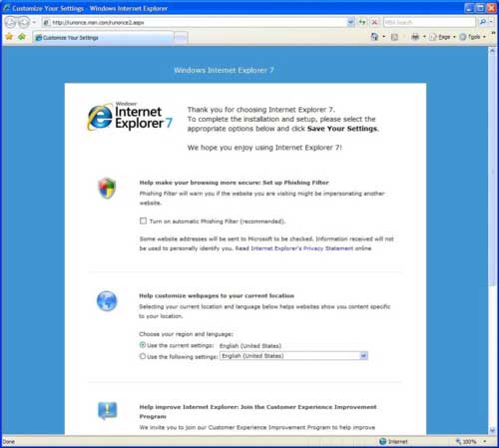Expand the address bar history dropdown
The height and width of the screenshot is (448, 499).
350,22
